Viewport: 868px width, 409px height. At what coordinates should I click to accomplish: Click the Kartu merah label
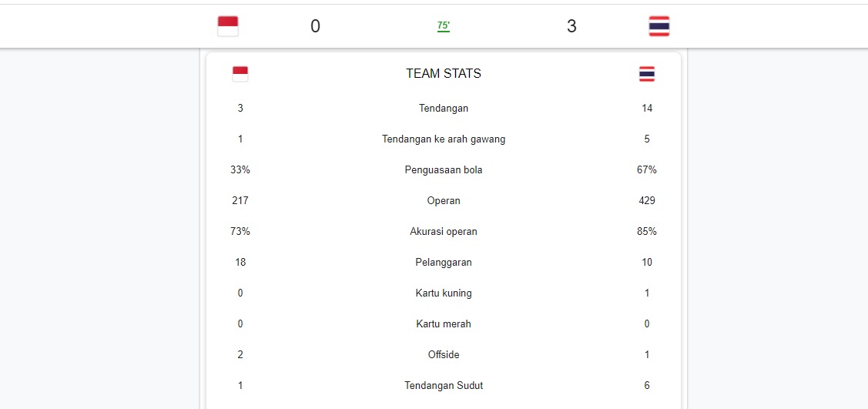[x=444, y=324]
